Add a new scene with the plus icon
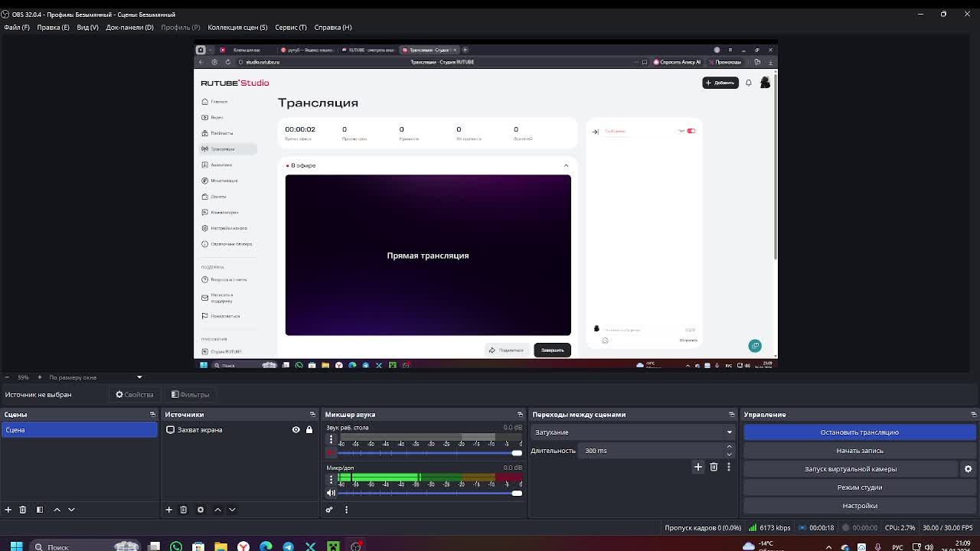980x551 pixels. coord(8,510)
